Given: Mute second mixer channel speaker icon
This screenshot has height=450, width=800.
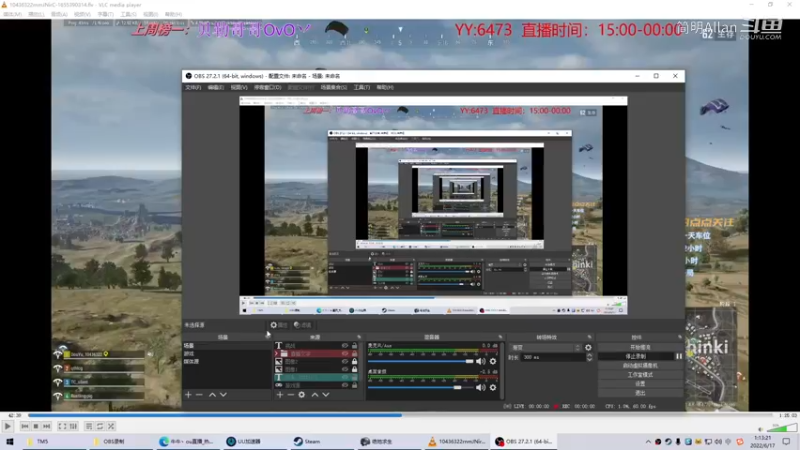Looking at the screenshot, I should click(x=481, y=388).
